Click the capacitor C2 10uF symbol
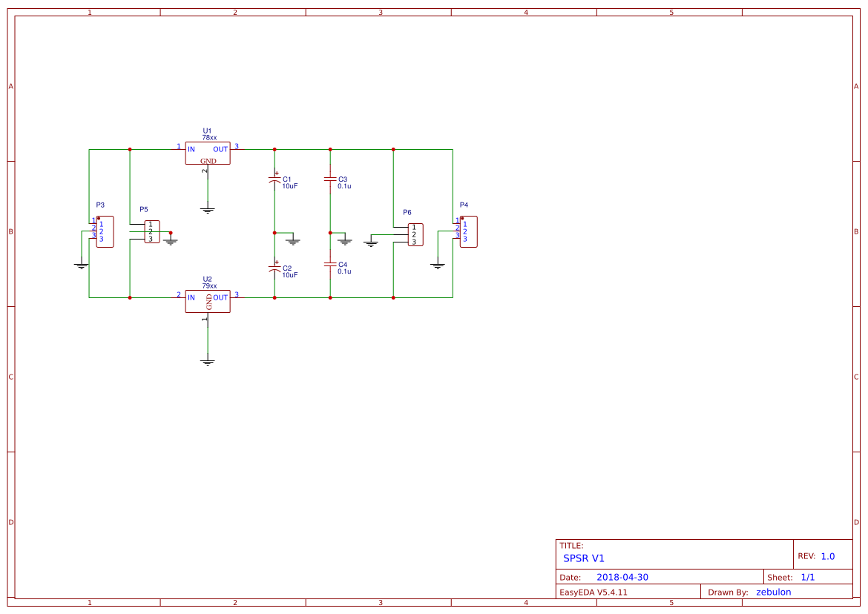Screen dimensions: 868x614 [x=274, y=267]
